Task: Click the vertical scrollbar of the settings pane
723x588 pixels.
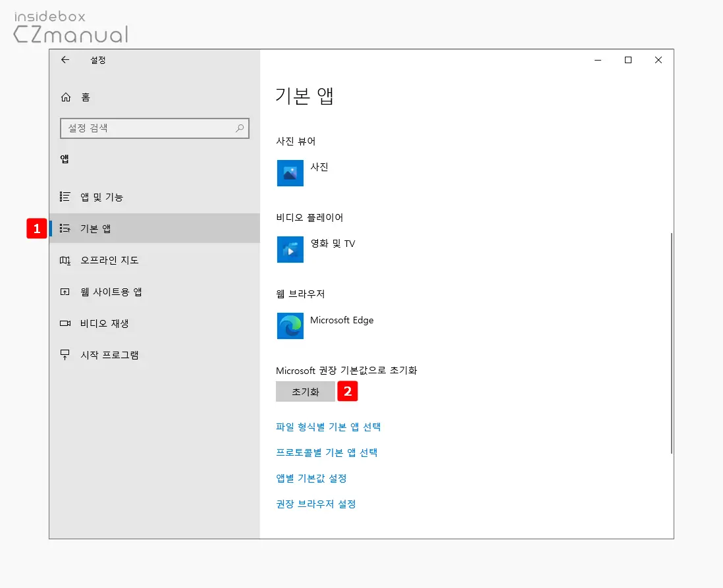Action: [x=672, y=344]
